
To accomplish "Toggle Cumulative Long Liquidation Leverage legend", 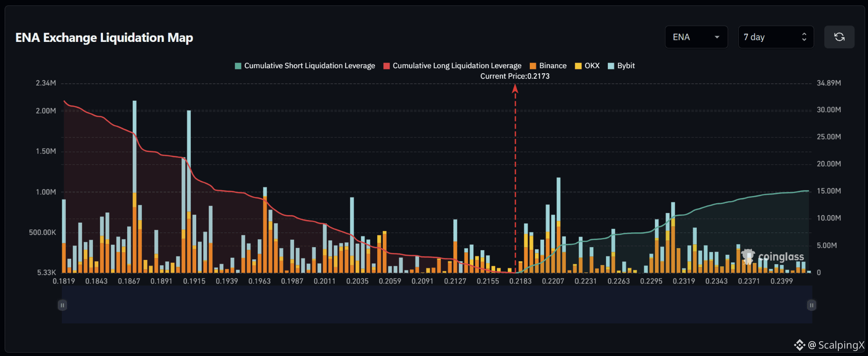I will (x=452, y=66).
